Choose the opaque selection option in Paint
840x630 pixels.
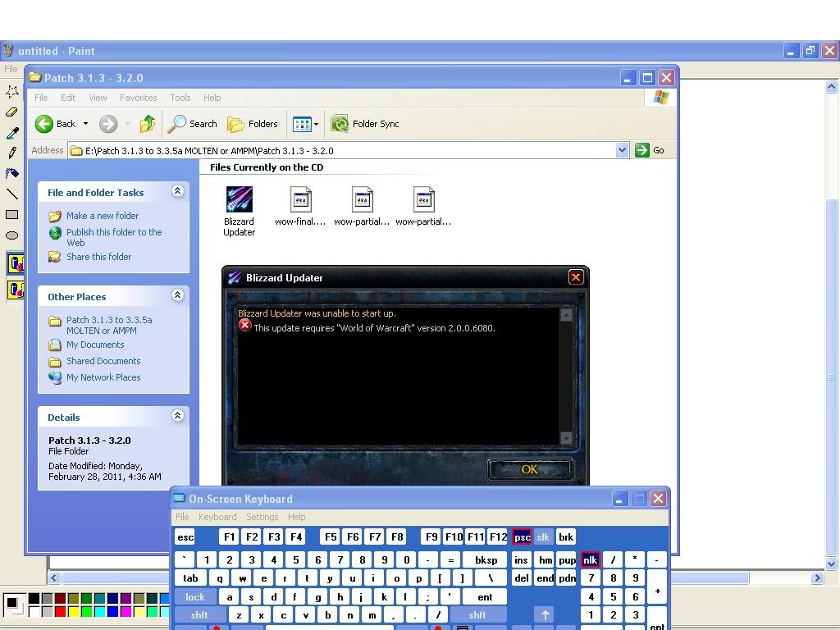point(16,263)
